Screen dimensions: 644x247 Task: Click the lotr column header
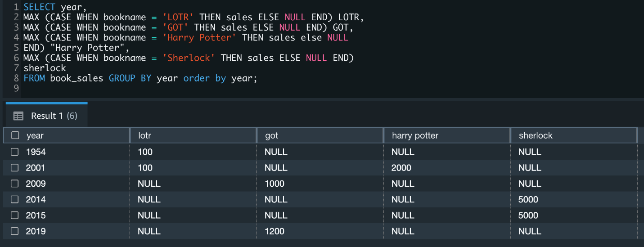145,135
